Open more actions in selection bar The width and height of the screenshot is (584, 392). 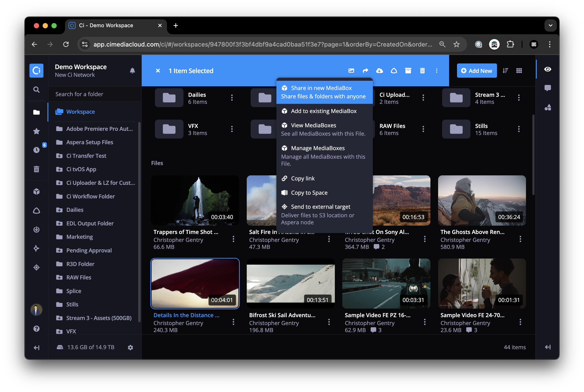click(437, 71)
